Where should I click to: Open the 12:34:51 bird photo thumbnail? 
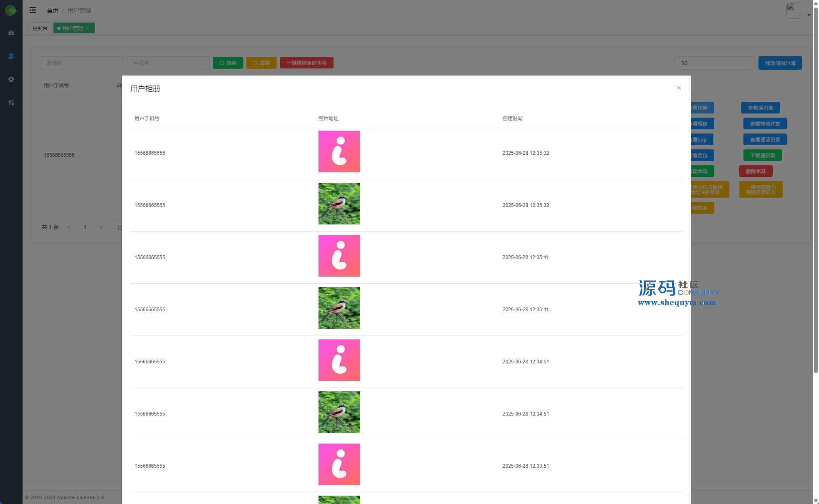(339, 412)
